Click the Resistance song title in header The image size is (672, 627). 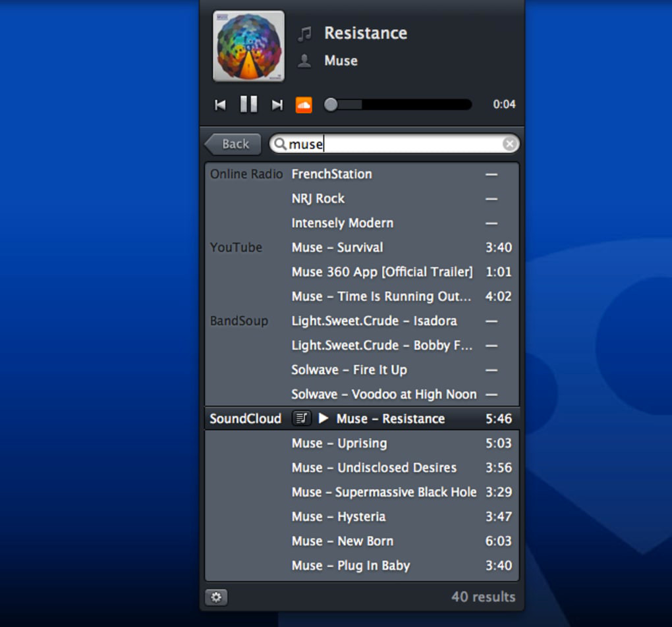[x=366, y=33]
